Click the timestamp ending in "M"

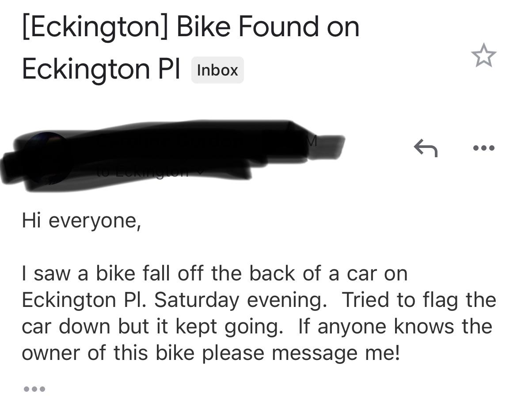[311, 141]
